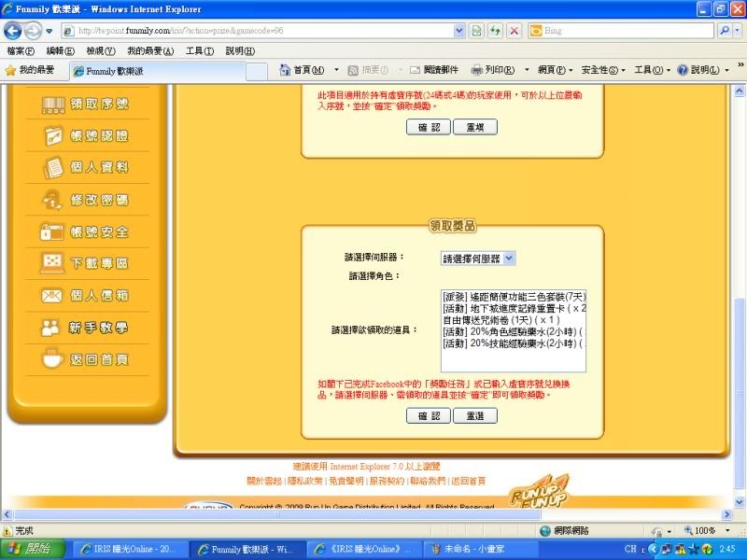This screenshot has width=747, height=560.
Task: Click the browser refresh button
Action: click(x=495, y=31)
